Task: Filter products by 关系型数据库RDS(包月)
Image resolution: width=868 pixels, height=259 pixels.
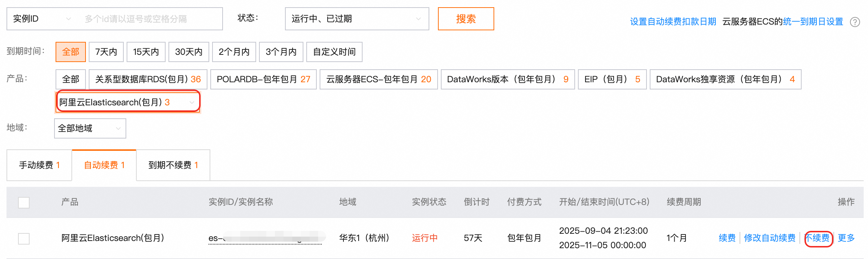Action: (148, 79)
